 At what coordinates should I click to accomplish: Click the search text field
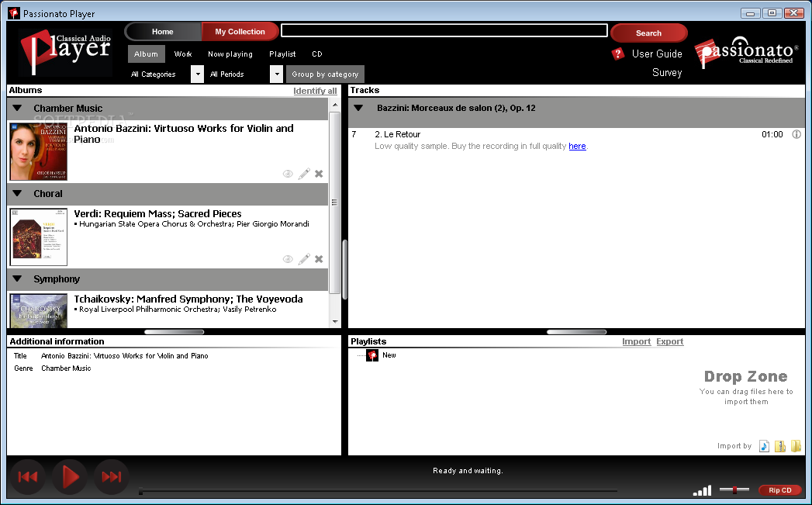[x=444, y=30]
